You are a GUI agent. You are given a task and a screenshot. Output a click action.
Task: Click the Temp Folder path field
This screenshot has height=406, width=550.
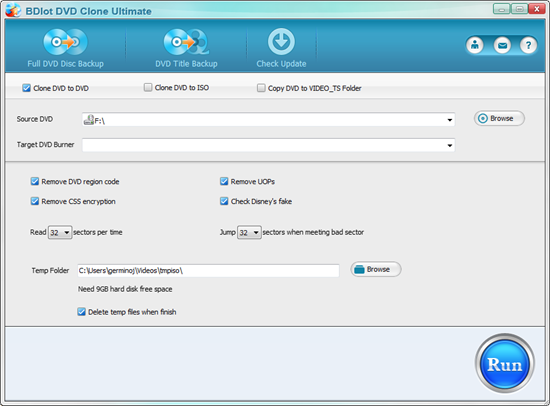(x=208, y=271)
